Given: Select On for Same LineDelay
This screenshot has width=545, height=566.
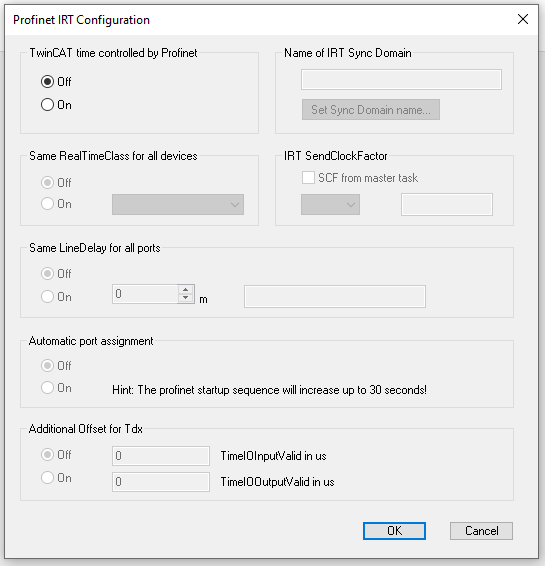Looking at the screenshot, I should [x=56, y=297].
